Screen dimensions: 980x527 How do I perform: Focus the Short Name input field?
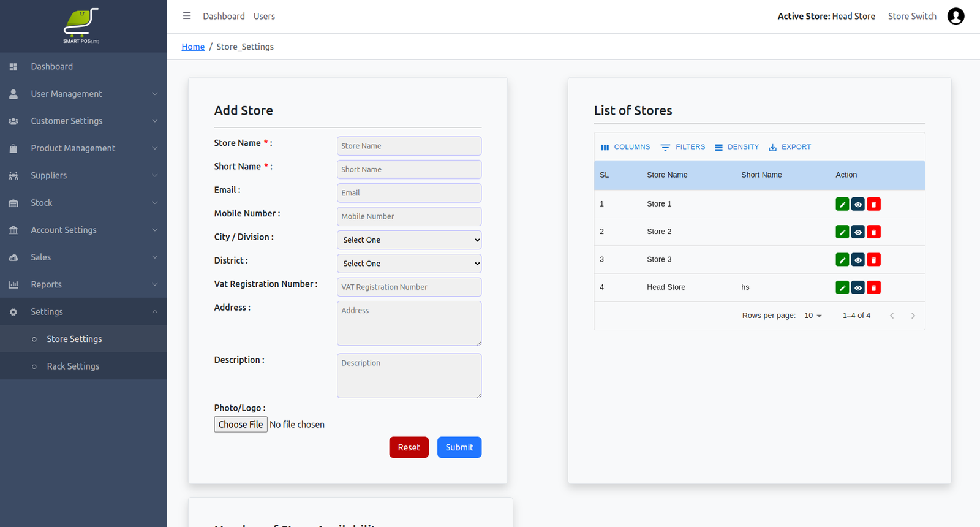409,170
